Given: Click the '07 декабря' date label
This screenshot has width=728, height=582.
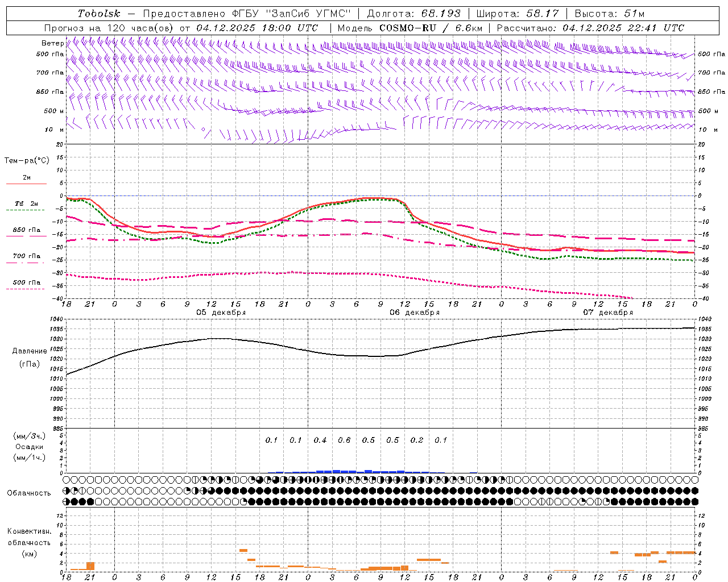Looking at the screenshot, I should 608,313.
